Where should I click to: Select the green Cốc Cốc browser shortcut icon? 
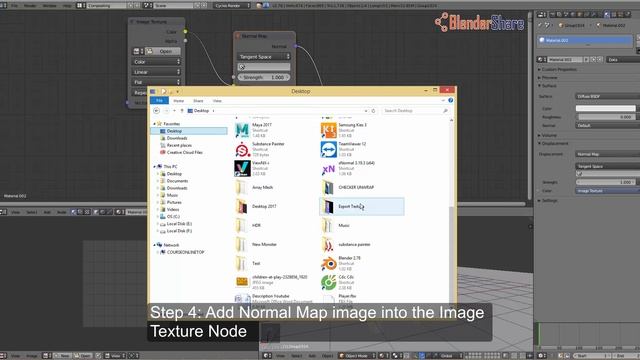coord(329,282)
